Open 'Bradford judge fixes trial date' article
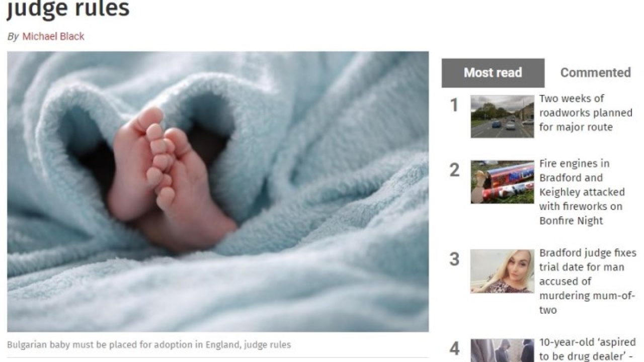 [x=588, y=282]
